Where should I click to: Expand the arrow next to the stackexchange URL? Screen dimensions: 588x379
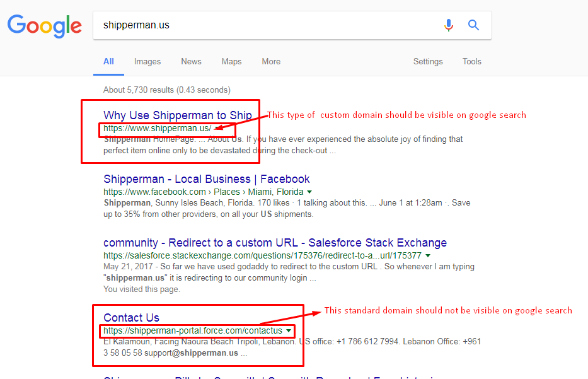coord(428,256)
